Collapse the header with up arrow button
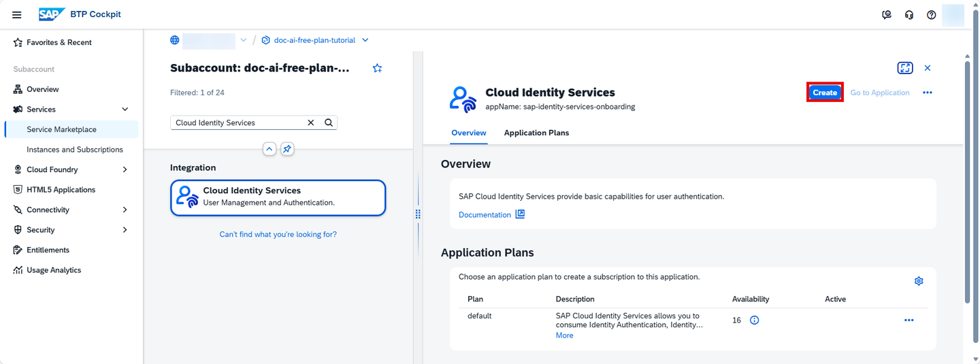 (269, 148)
